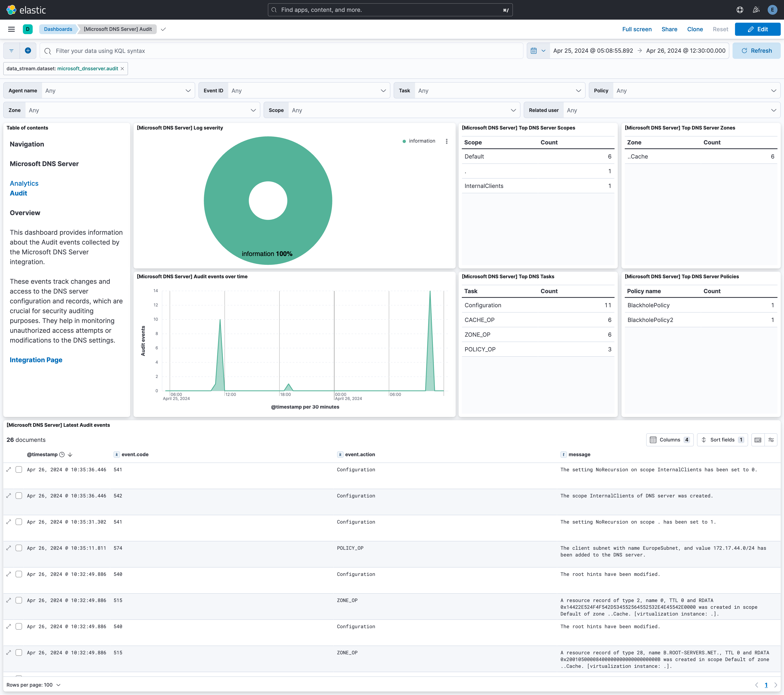
Task: Go to the Dashboards breadcrumb
Action: [x=58, y=29]
